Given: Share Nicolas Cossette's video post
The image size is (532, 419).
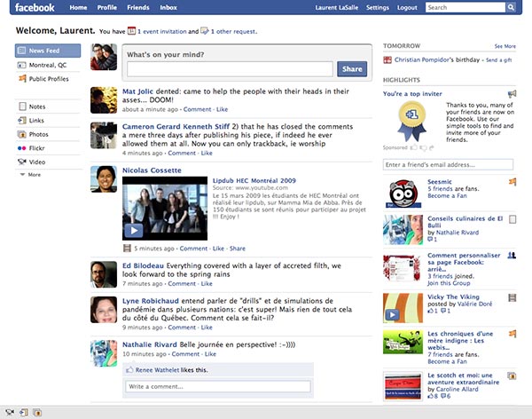Looking at the screenshot, I should point(237,249).
